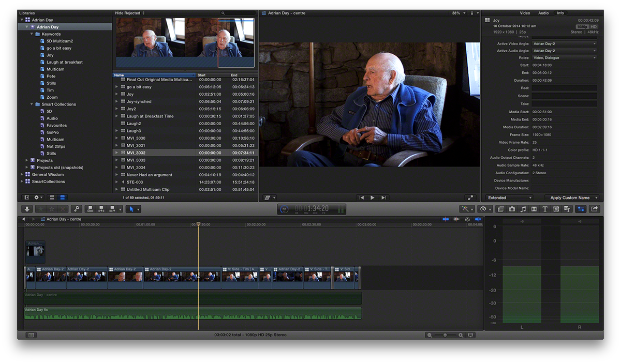Show the Effects browser
Screen dimensions: 621x364
tap(500, 209)
